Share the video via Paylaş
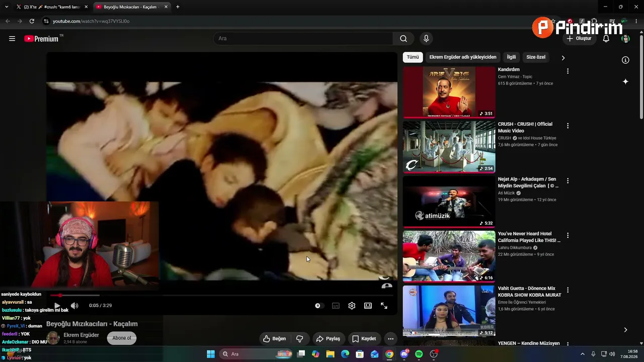This screenshot has height=362, width=644. (x=328, y=339)
